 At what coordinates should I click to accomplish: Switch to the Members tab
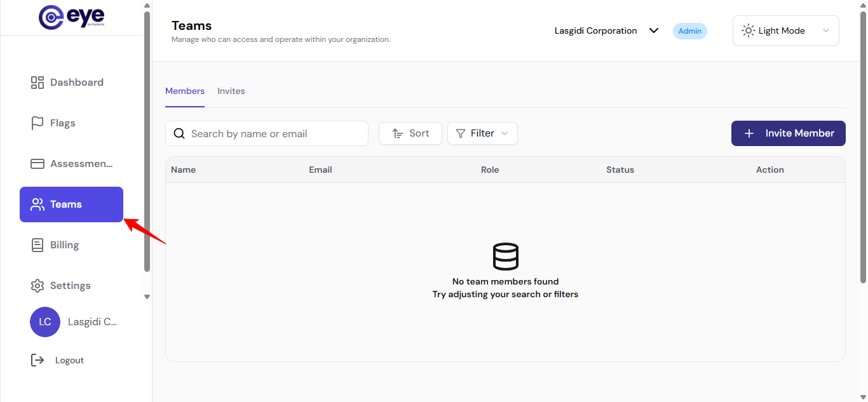(x=185, y=91)
